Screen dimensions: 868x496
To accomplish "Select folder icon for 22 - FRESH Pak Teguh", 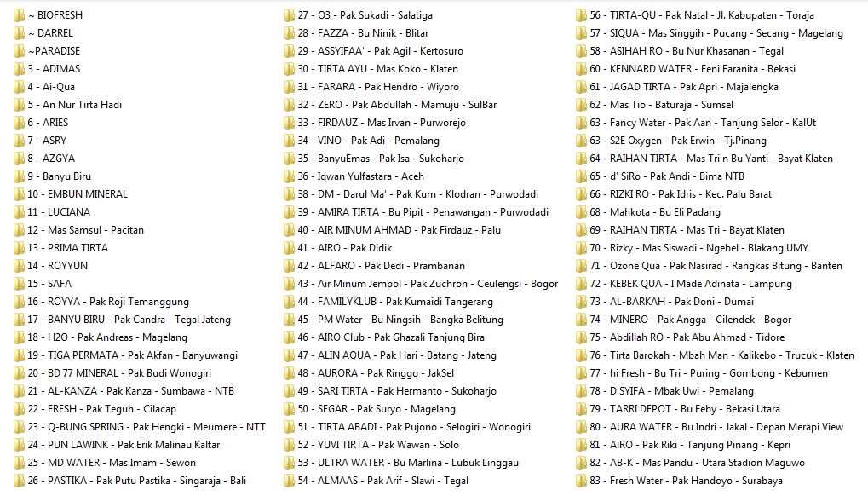I will click(x=19, y=409).
